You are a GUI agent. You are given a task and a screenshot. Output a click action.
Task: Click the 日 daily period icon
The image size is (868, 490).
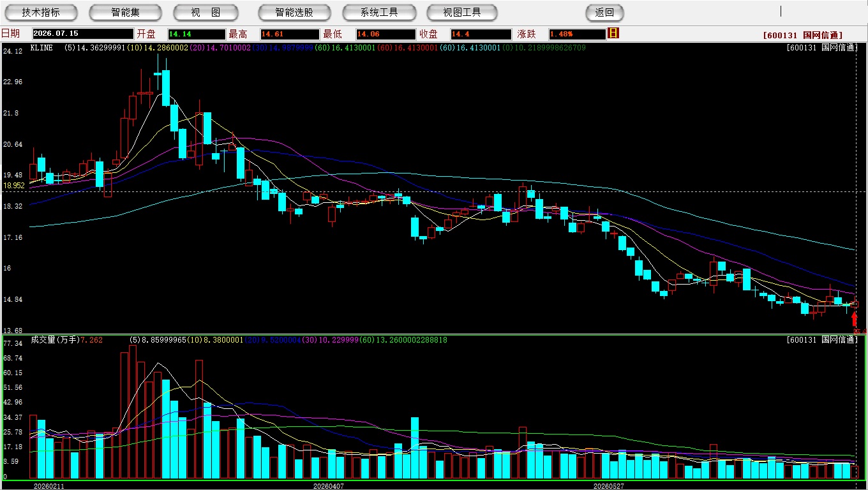tap(613, 33)
